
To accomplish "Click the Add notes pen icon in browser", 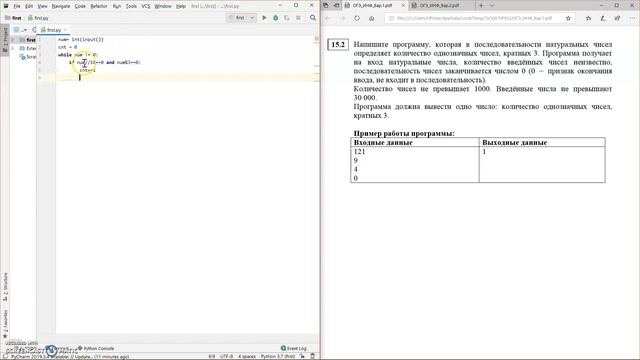I will (603, 18).
